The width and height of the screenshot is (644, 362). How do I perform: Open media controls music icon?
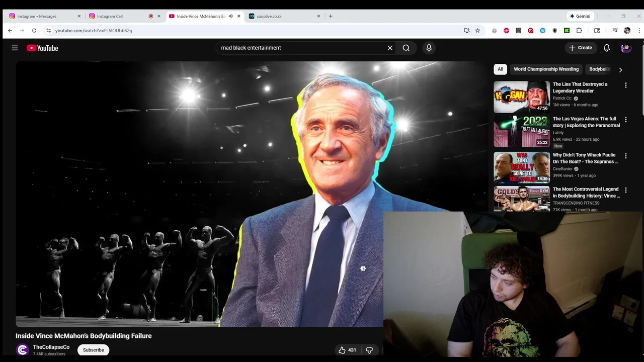615,30
